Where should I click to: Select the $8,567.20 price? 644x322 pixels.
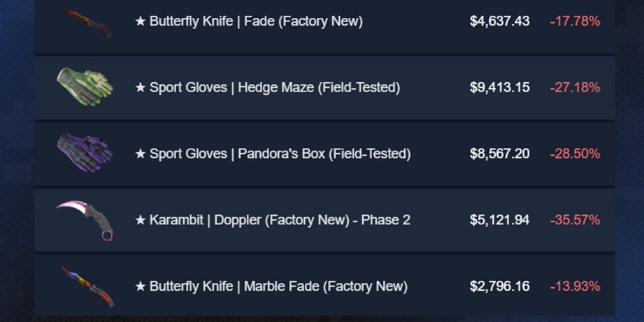coord(499,154)
